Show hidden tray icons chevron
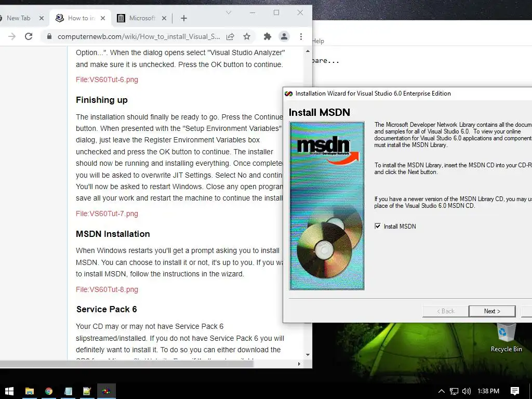The height and width of the screenshot is (399, 532). 441,391
